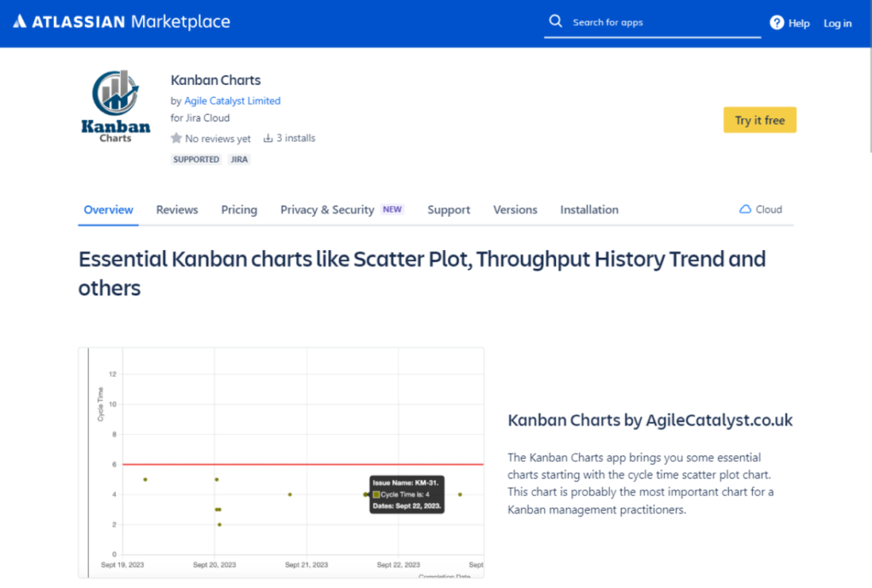Click the JIRA badge
Screen dimensions: 872x588
tap(239, 159)
